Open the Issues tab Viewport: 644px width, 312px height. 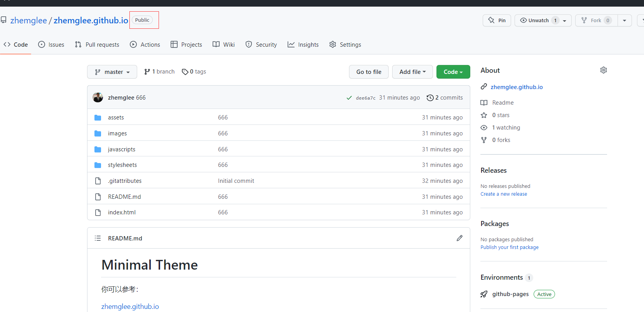[x=51, y=45]
